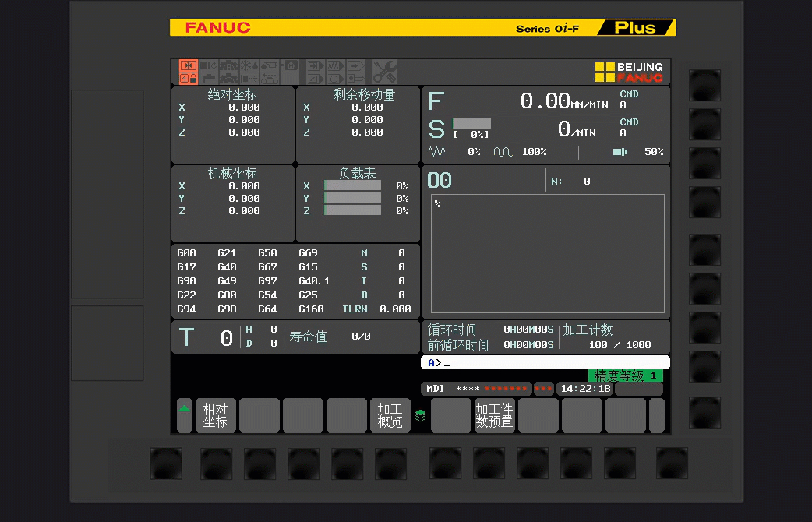Click the program number O0 display
Viewport: 812px width, 522px height.
coord(440,180)
